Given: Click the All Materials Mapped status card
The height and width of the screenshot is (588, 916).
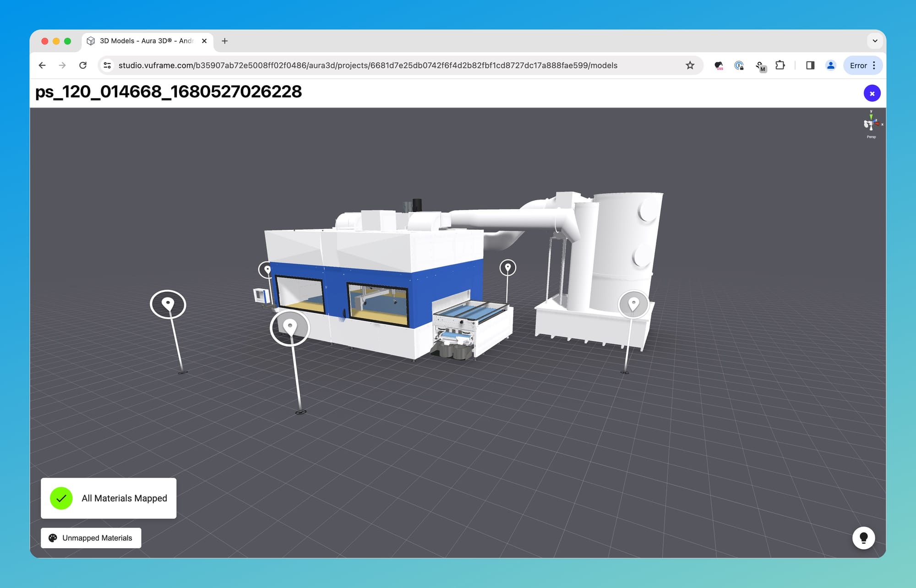Looking at the screenshot, I should pyautogui.click(x=109, y=498).
